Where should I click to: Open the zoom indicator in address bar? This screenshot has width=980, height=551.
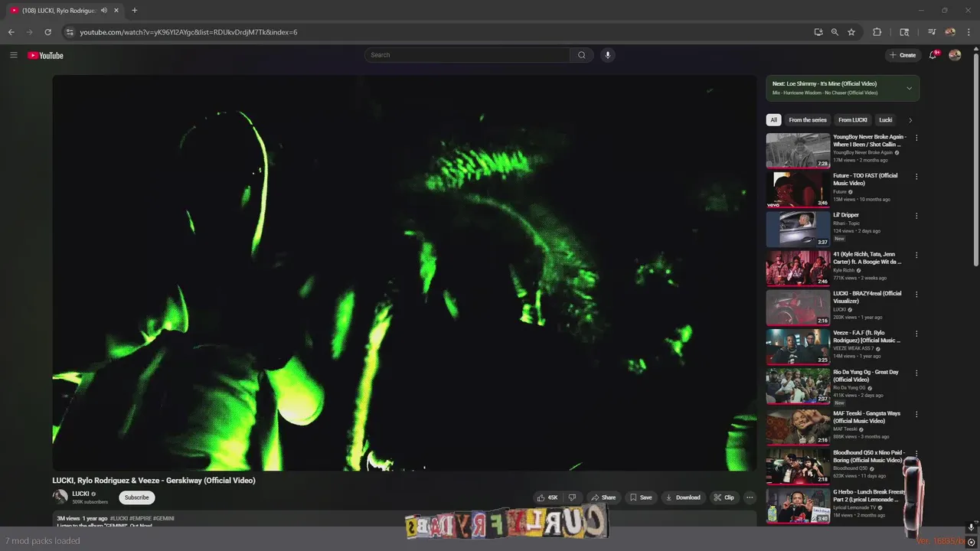click(835, 32)
